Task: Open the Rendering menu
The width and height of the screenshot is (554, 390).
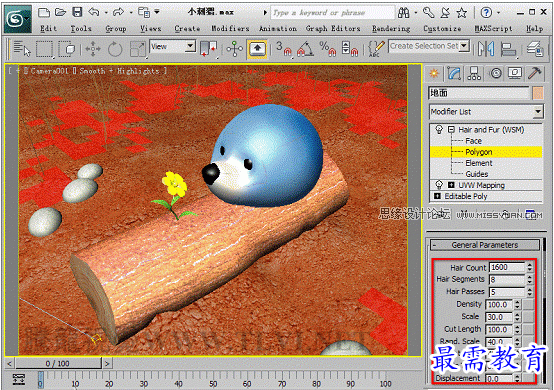Action: click(391, 29)
